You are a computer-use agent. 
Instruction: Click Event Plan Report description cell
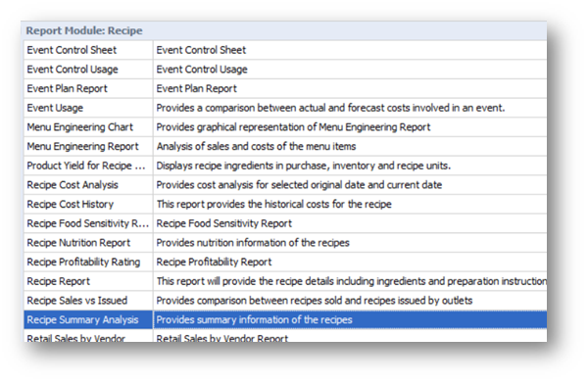(350, 88)
